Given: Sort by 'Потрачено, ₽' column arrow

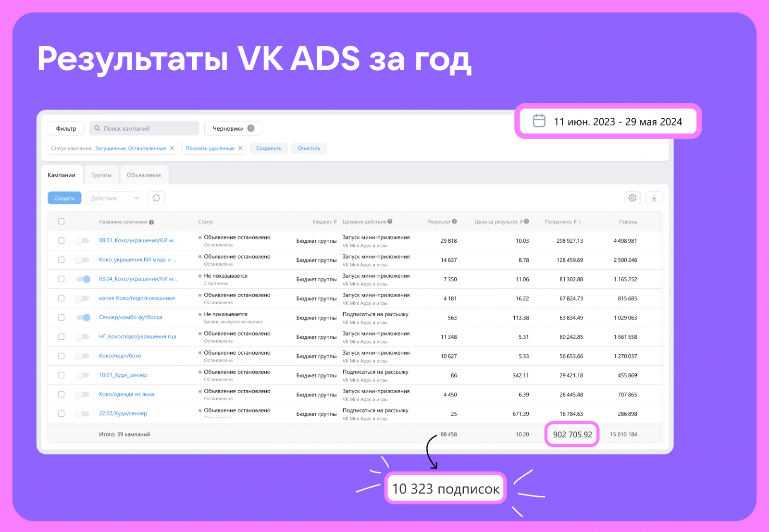Looking at the screenshot, I should pos(580,222).
